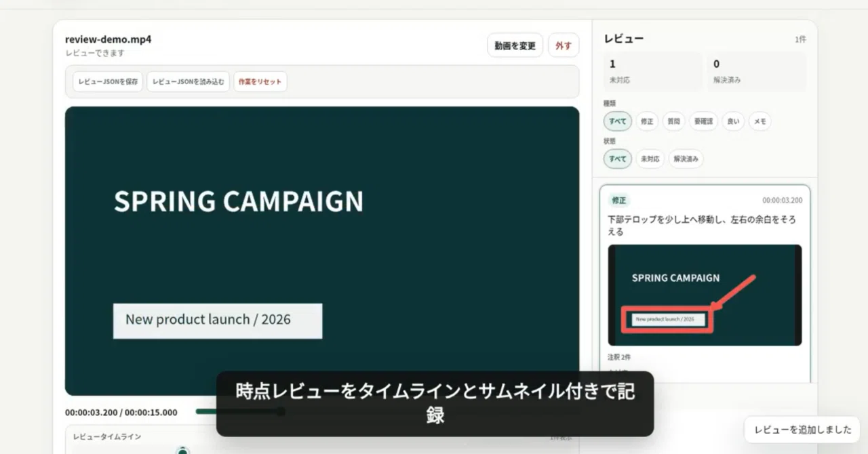
Task: Reset the work with 作業をリセット
Action: (x=260, y=81)
